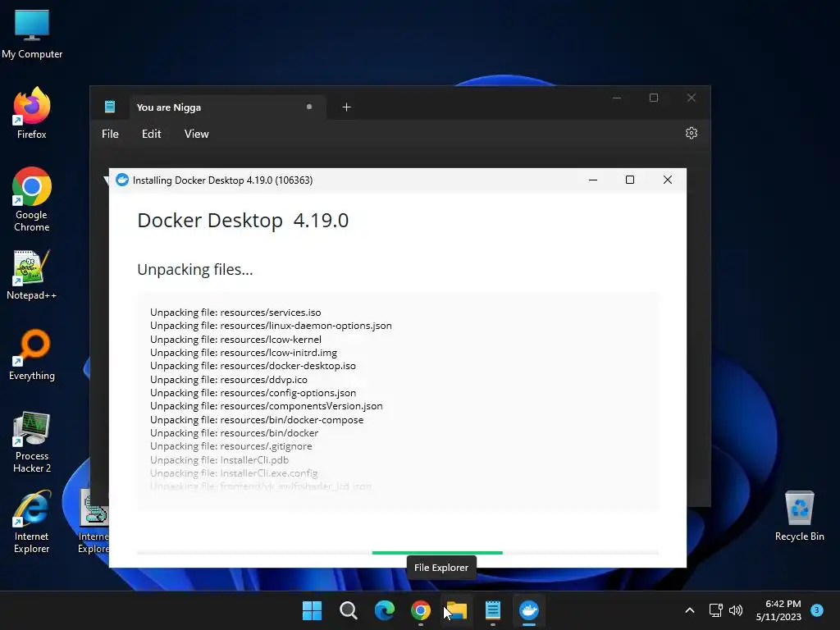Image resolution: width=840 pixels, height=630 pixels.
Task: Close the Docker installer window
Action: [668, 180]
